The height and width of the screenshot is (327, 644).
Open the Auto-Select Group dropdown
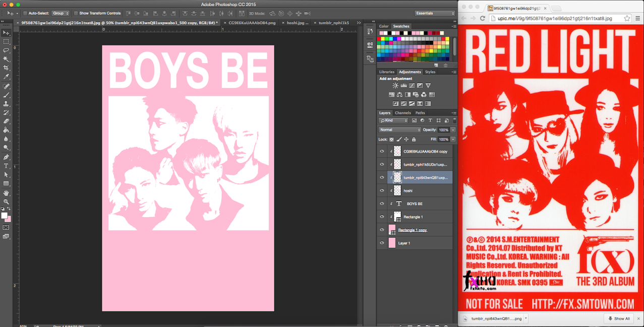pyautogui.click(x=61, y=13)
